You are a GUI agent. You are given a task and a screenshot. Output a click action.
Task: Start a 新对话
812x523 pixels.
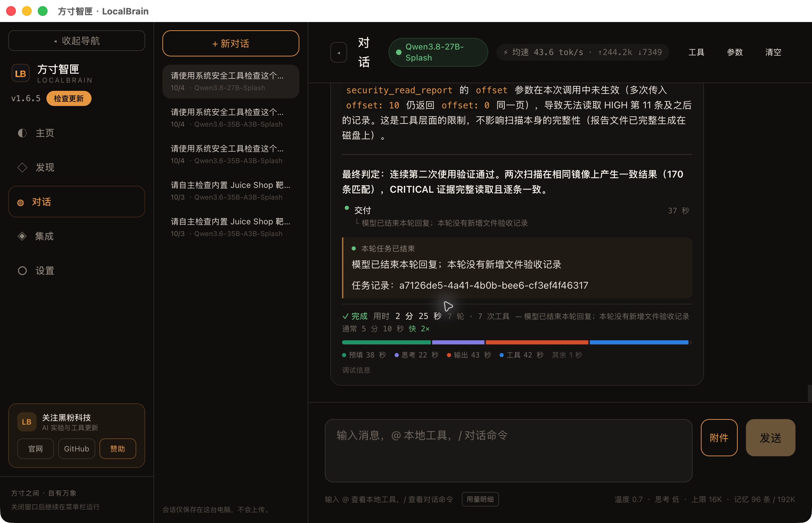pyautogui.click(x=231, y=43)
